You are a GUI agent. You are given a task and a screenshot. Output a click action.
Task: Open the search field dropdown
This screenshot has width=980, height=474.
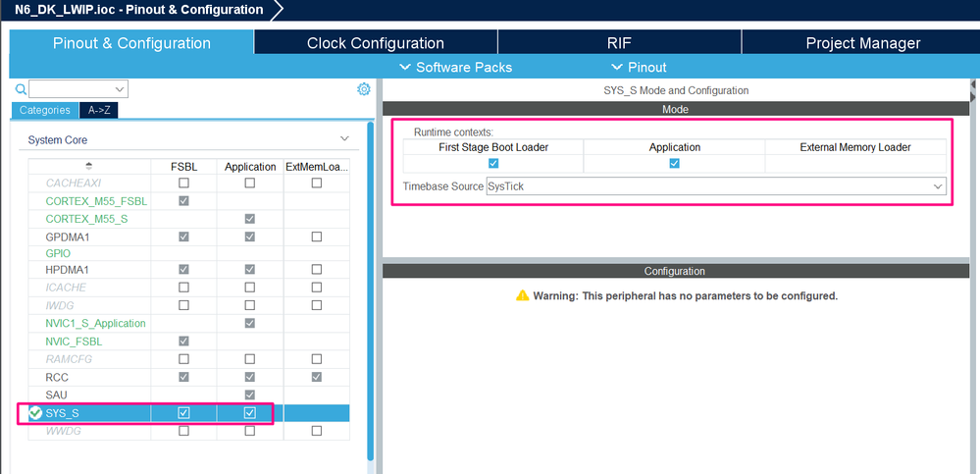(x=121, y=89)
